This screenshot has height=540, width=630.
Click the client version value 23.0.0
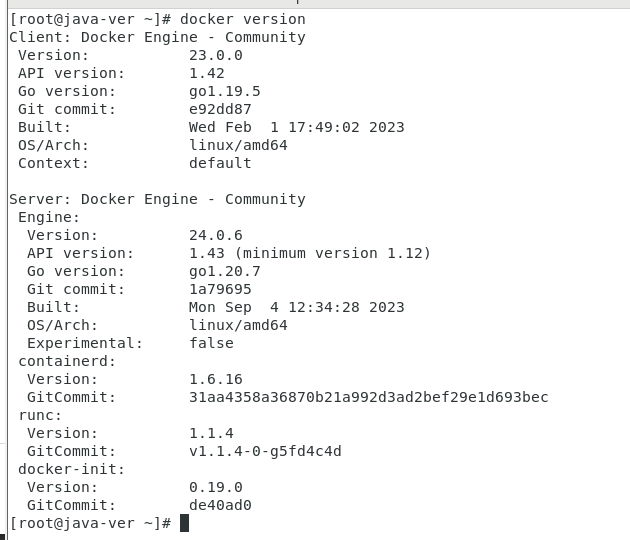(216, 55)
